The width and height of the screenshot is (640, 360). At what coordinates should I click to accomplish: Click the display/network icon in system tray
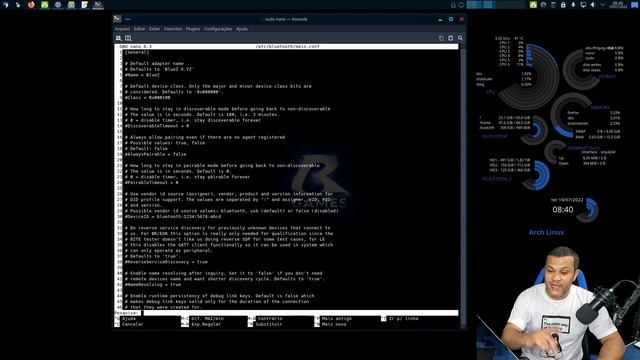pyautogui.click(x=583, y=5)
